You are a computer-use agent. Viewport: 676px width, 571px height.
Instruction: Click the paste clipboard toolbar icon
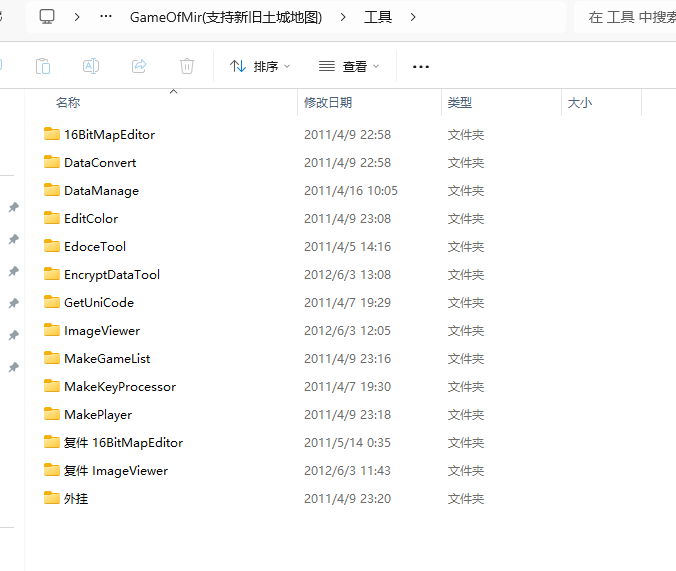[43, 66]
